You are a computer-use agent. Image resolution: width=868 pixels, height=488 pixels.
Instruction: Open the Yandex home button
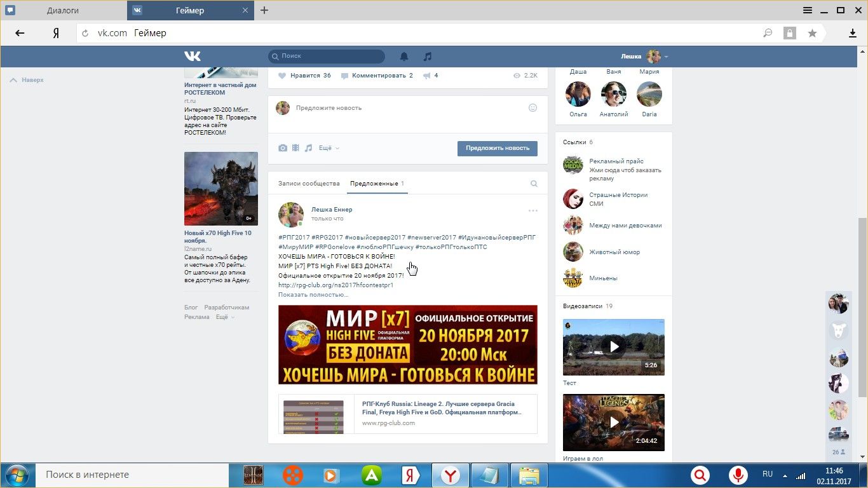(x=56, y=33)
